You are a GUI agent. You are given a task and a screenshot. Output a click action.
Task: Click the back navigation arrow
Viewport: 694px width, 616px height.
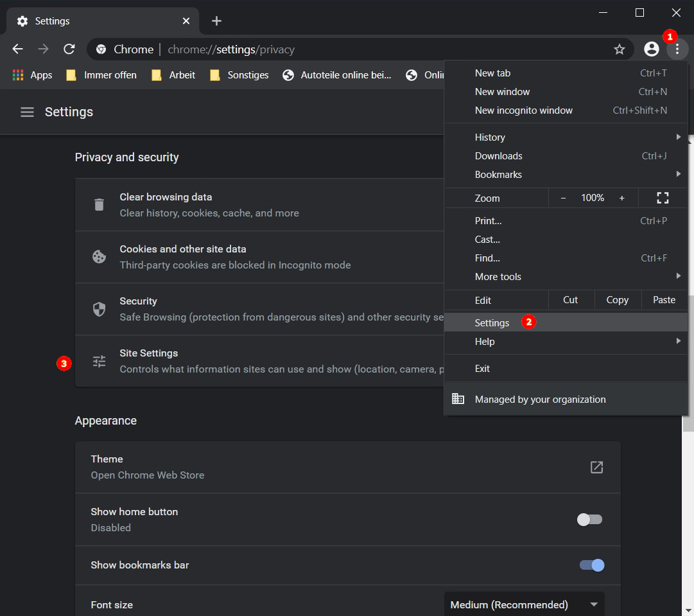click(18, 49)
